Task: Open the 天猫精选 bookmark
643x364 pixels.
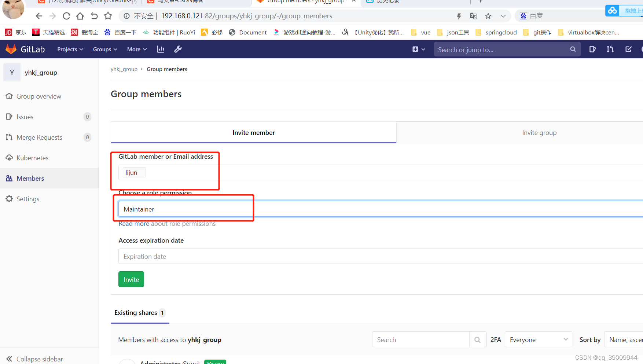Action: pyautogui.click(x=49, y=32)
